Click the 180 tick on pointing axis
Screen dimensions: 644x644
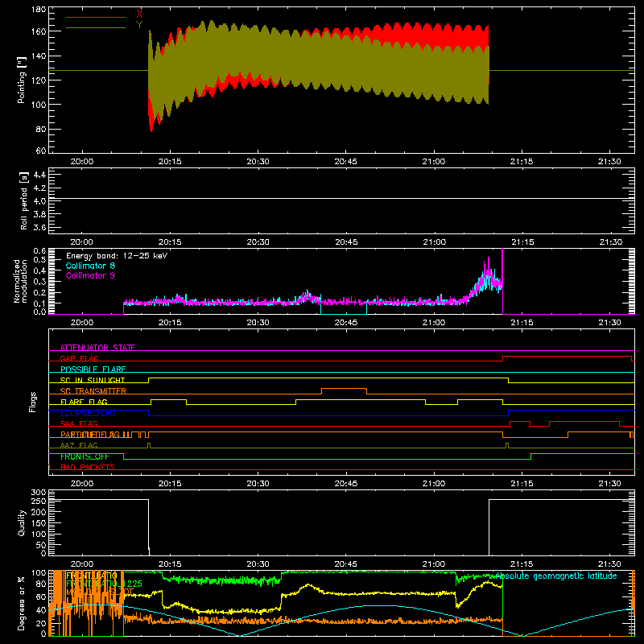click(x=39, y=10)
